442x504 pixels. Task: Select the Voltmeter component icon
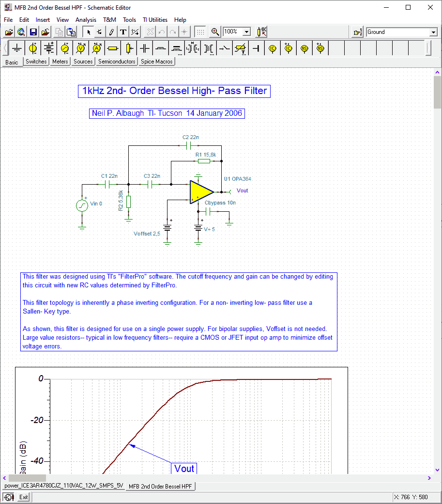click(x=81, y=48)
